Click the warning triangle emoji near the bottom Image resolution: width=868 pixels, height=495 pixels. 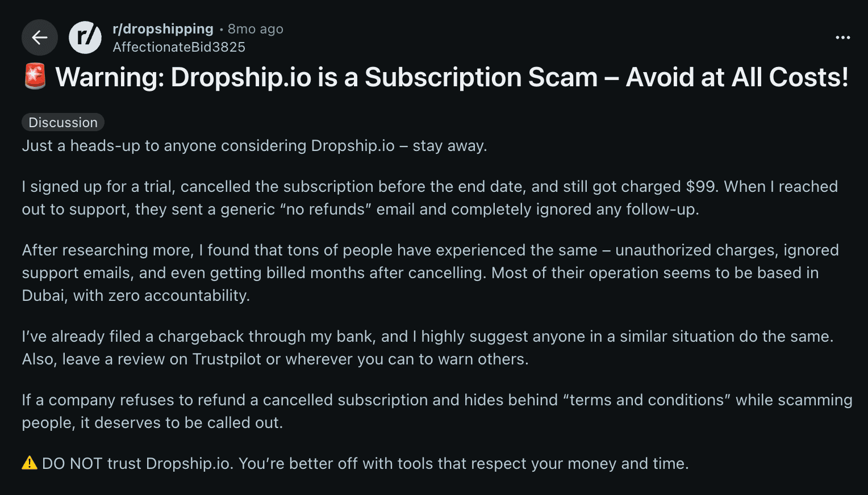point(30,463)
